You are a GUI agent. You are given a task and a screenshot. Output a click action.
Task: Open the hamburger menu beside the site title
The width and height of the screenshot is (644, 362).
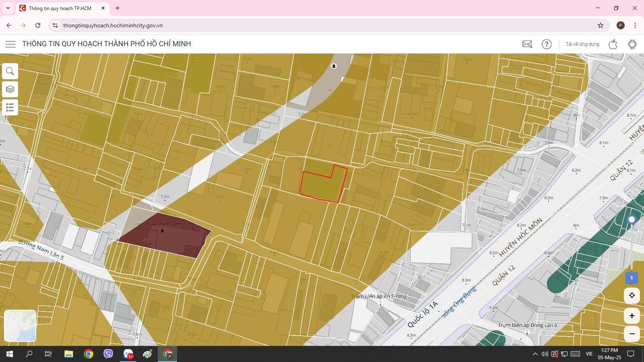tap(10, 44)
